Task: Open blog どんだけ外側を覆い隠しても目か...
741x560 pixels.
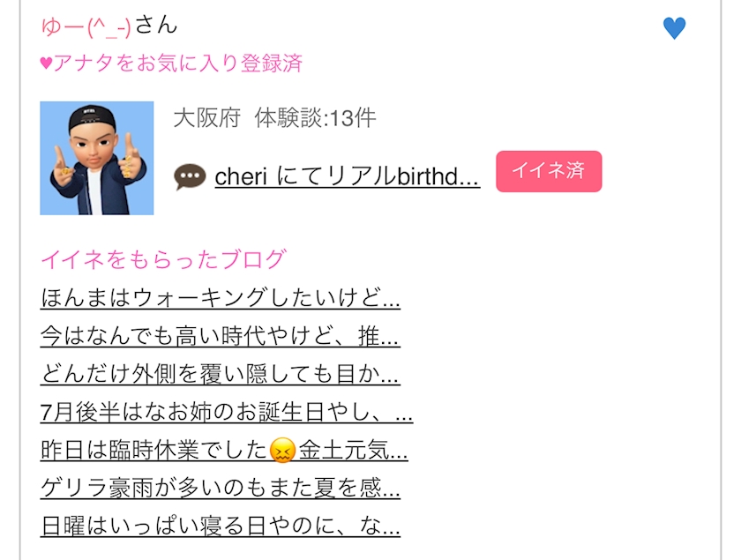Action: coord(221,374)
